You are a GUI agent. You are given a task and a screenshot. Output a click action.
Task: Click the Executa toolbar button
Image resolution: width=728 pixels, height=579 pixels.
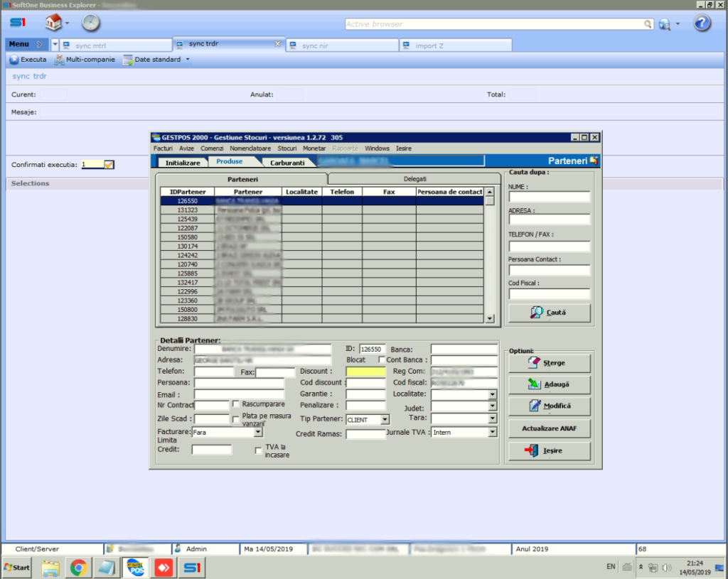(28, 60)
